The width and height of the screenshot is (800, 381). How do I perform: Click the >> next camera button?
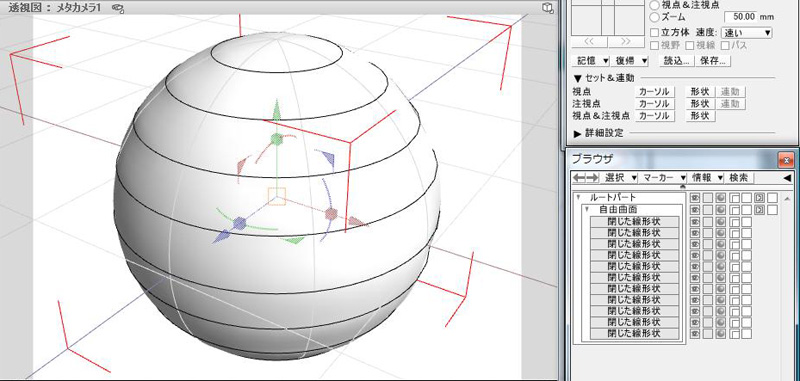pos(626,41)
